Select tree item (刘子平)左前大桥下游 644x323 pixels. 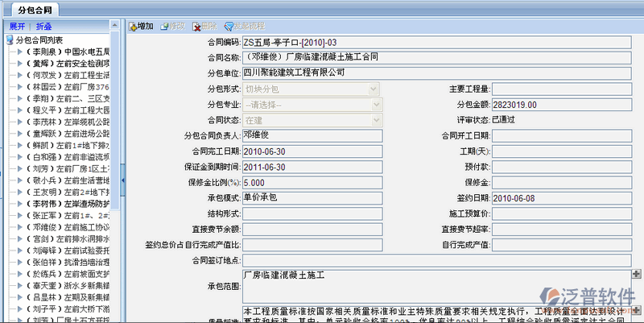point(68,309)
